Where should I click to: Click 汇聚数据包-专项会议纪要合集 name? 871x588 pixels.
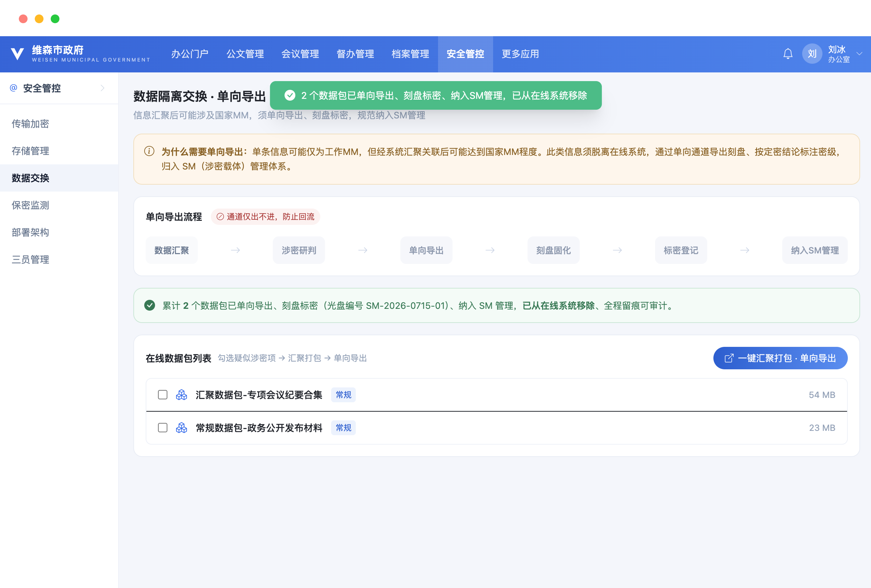259,395
